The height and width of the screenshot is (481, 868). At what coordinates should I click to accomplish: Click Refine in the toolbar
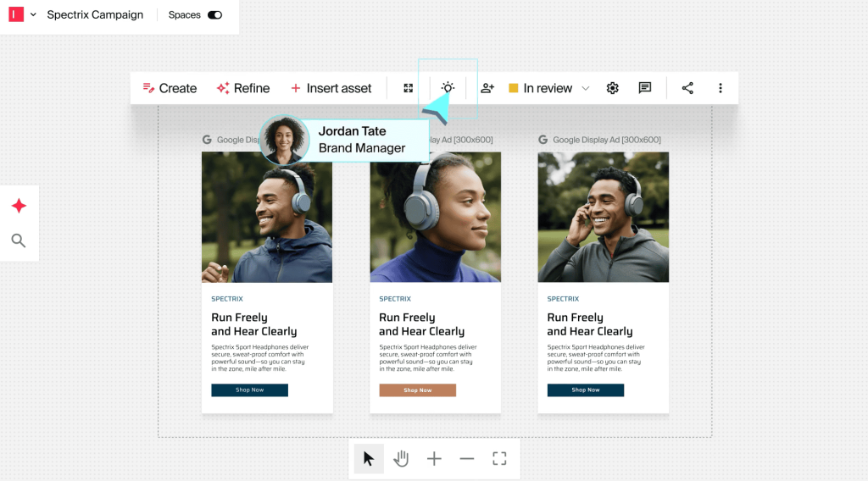coord(243,88)
